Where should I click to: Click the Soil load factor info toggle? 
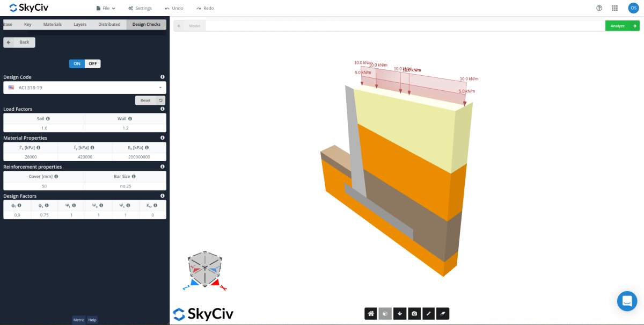[x=48, y=118]
